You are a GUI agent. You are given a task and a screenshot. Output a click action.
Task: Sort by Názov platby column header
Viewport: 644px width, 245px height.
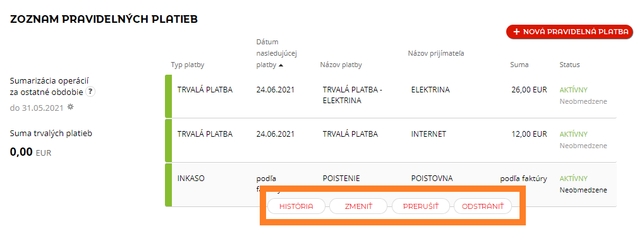(x=341, y=65)
